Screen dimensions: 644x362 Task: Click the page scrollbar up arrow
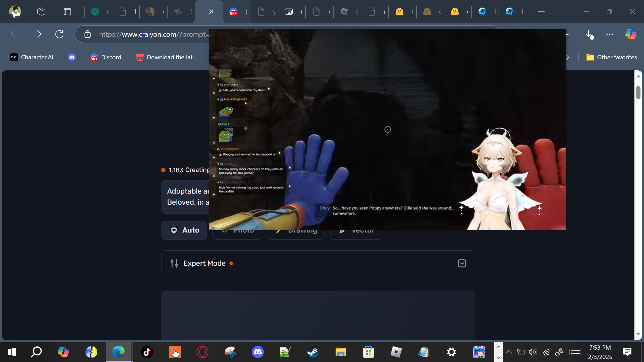638,76
